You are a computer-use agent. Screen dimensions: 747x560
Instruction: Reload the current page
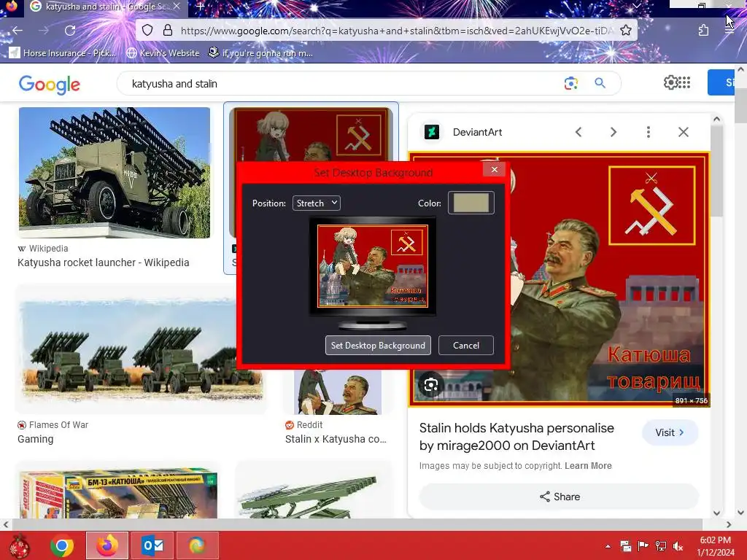click(x=70, y=31)
